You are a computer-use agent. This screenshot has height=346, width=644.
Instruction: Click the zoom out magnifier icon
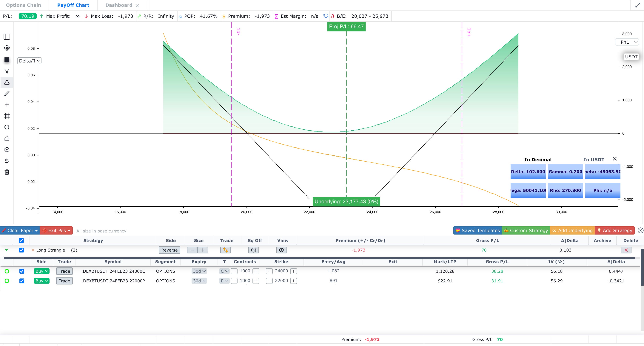[x=7, y=127]
